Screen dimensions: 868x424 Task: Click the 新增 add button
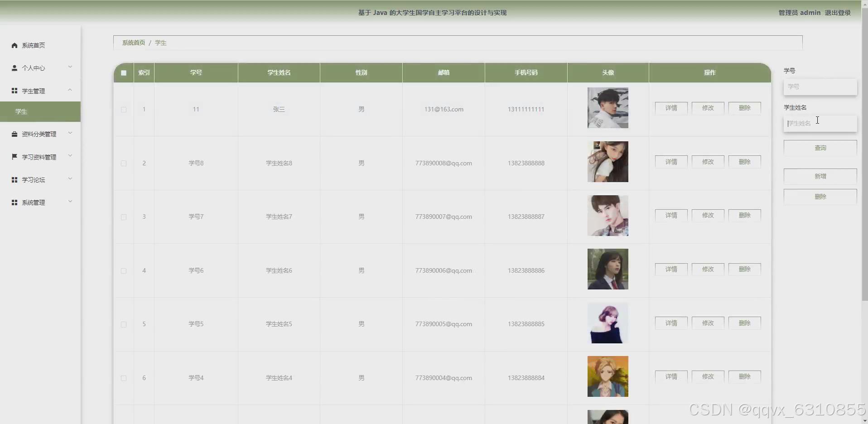[820, 176]
